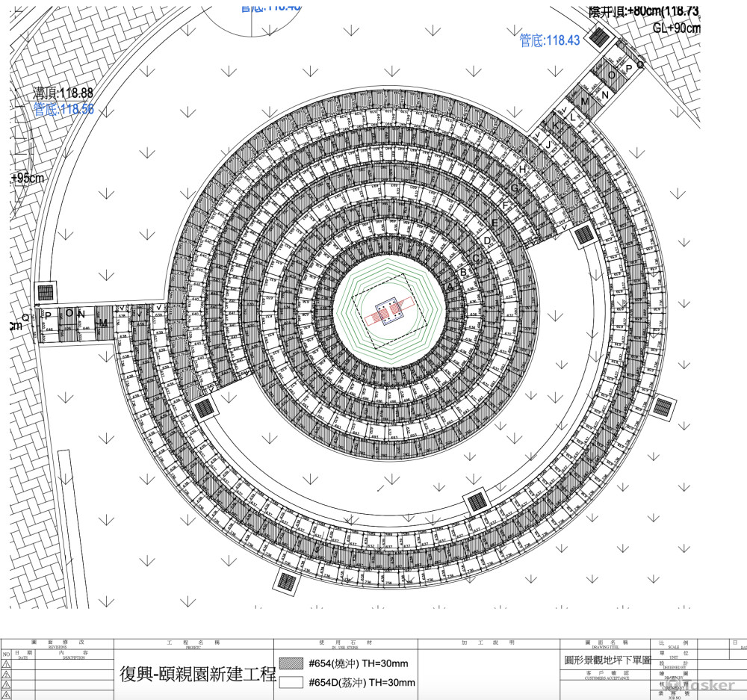Click ring label H on the paving
Image resolution: width=747 pixels, height=700 pixels.
point(523,170)
